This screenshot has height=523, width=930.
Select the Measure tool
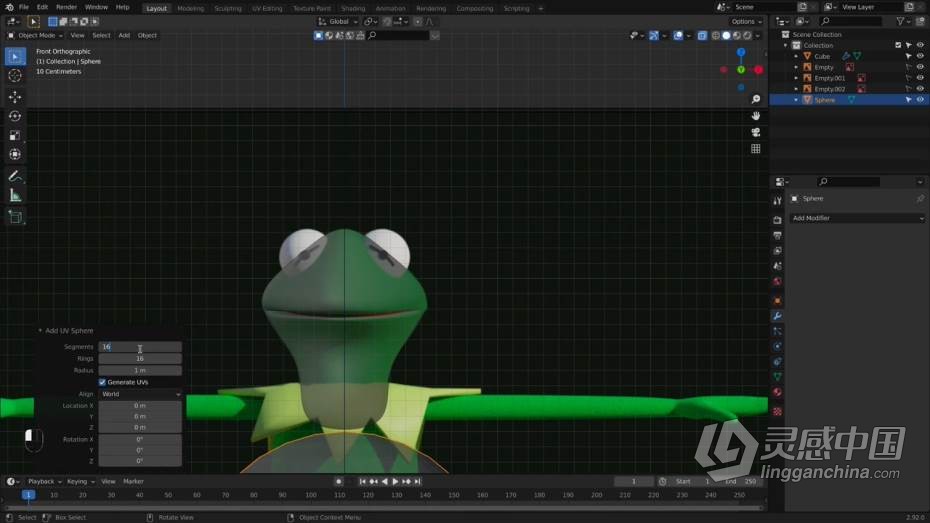[x=15, y=196]
